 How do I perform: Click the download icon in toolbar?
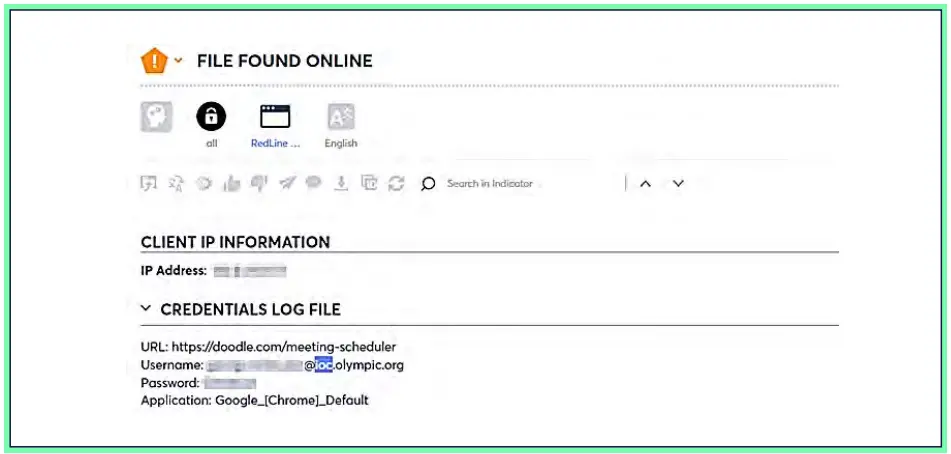(341, 183)
